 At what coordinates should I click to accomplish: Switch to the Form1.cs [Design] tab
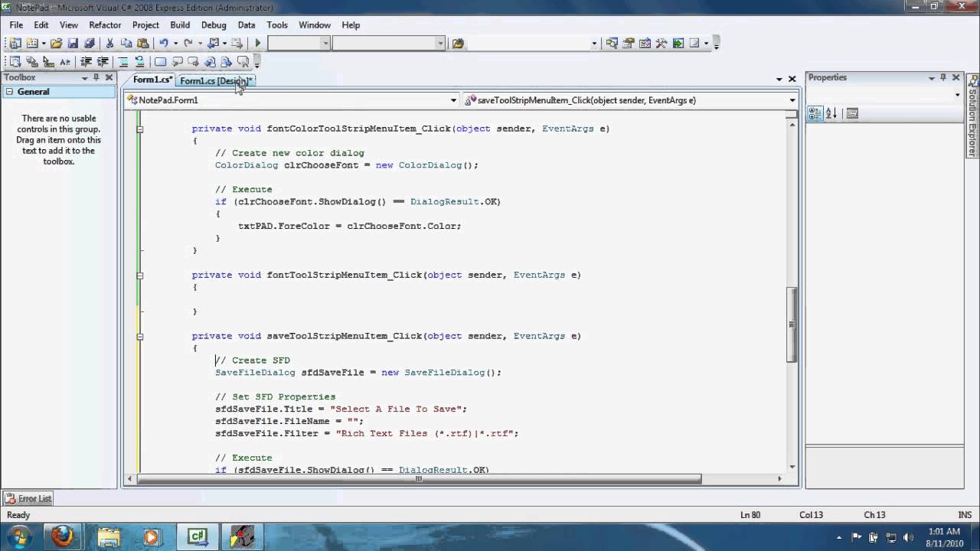[216, 80]
